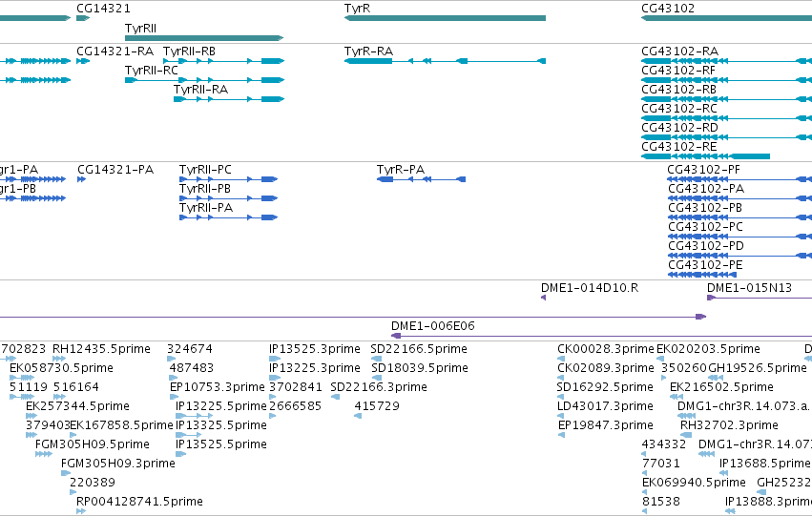Open EST LD43017.3prime
This screenshot has width=812, height=516.
point(605,406)
